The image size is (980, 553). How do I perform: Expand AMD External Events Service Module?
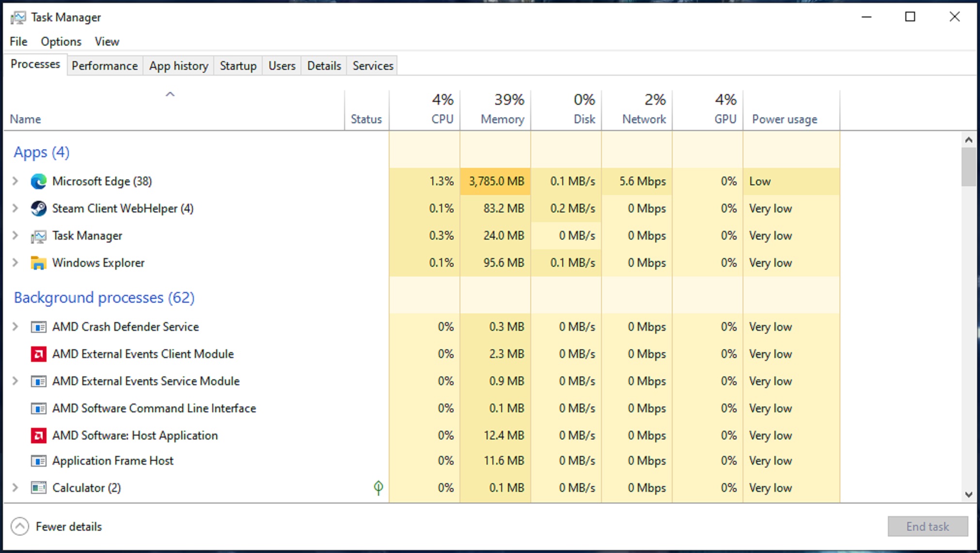click(x=15, y=381)
